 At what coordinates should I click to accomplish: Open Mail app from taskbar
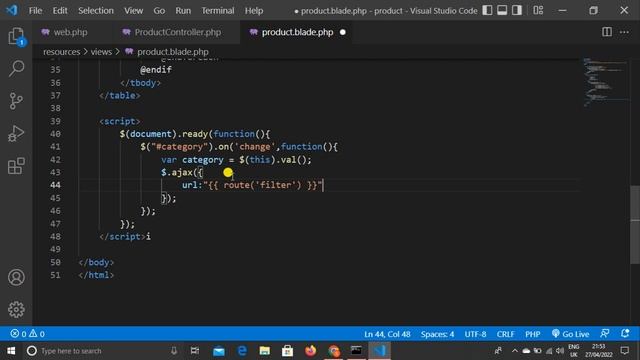pos(219,351)
